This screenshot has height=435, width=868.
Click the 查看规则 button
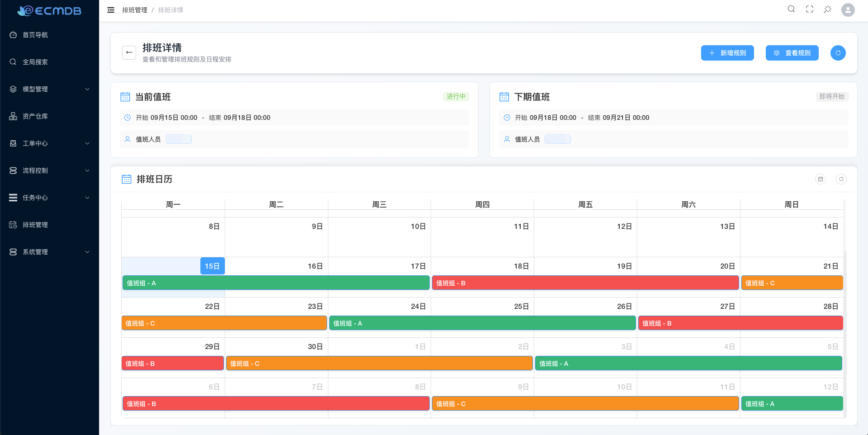[792, 53]
